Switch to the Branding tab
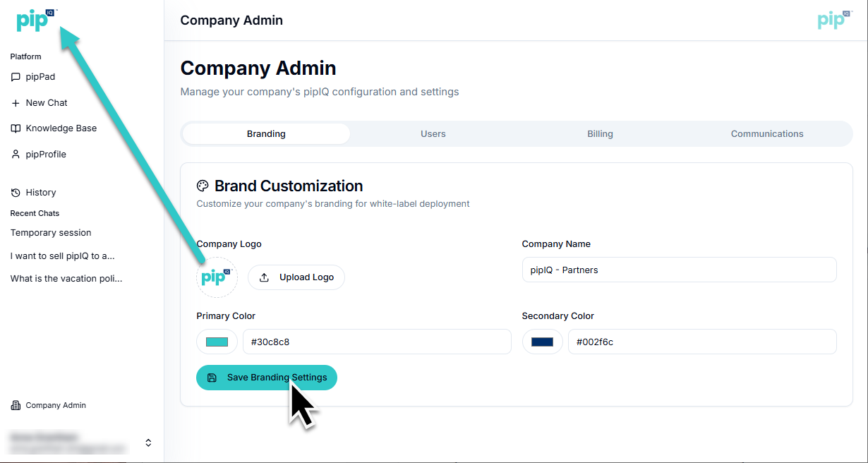 (266, 133)
